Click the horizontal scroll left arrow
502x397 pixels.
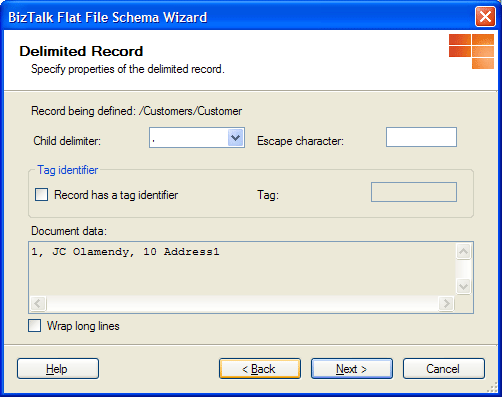(38, 303)
